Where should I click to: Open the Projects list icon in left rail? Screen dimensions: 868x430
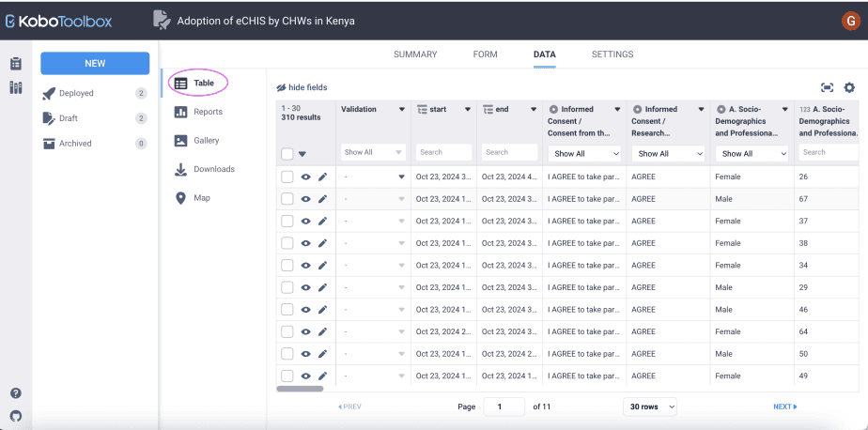point(15,64)
